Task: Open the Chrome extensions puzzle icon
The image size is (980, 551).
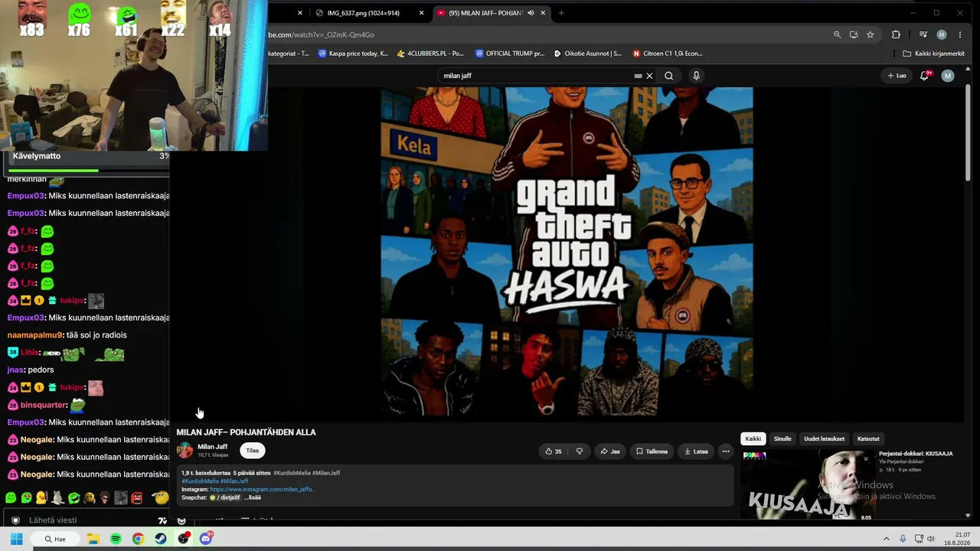Action: point(896,34)
